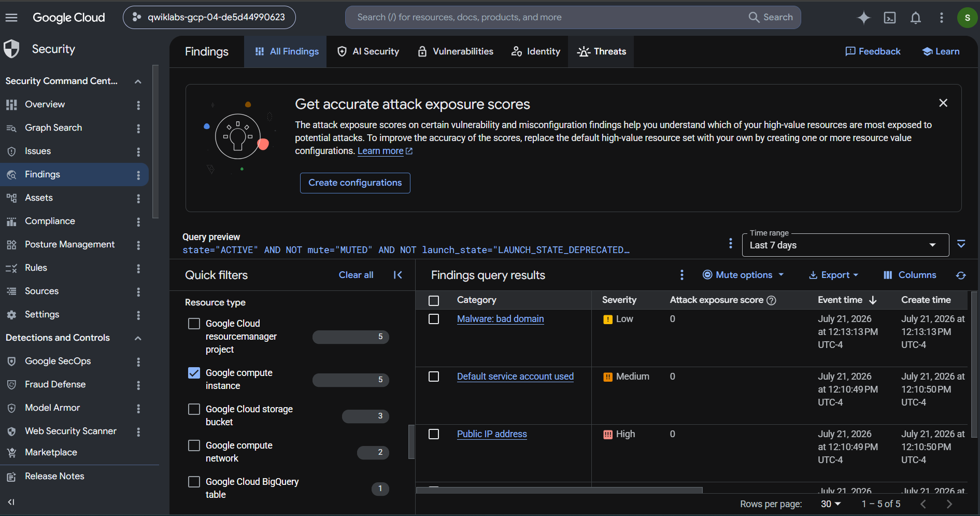Click the Create configurations button
Viewport: 980px width, 516px height.
point(355,183)
